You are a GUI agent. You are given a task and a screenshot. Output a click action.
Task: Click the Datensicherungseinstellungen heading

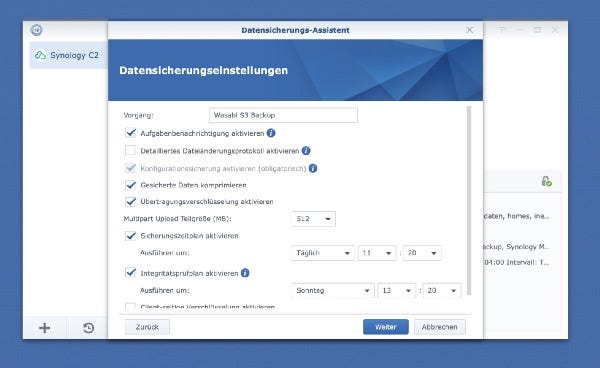coord(203,70)
